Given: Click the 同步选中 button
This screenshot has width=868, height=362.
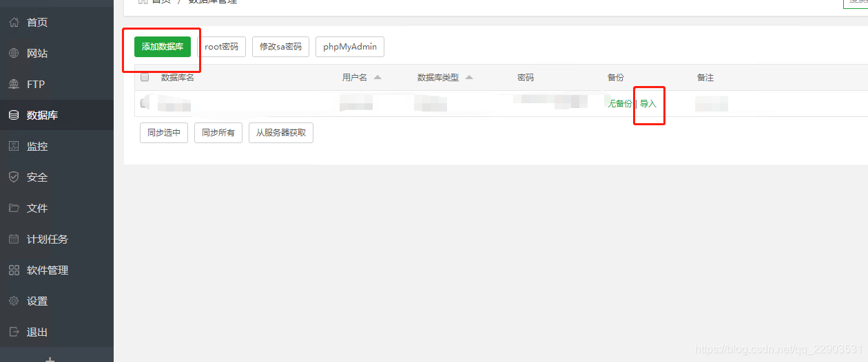Looking at the screenshot, I should coord(164,133).
